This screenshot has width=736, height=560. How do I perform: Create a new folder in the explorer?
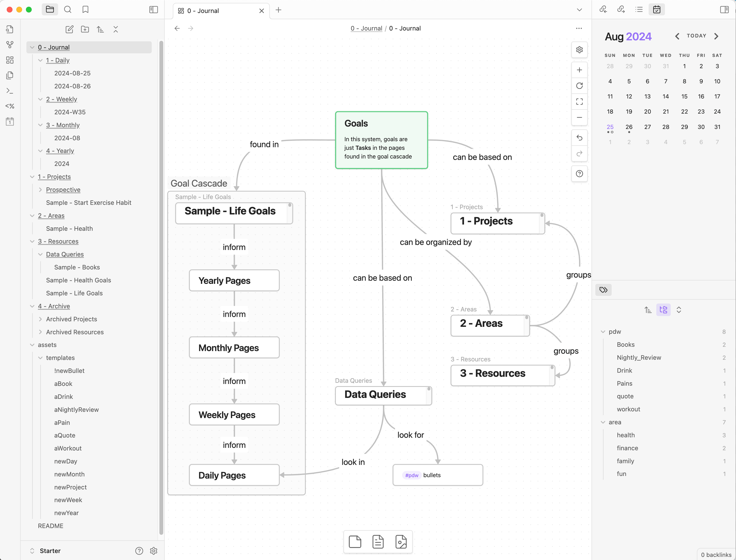[85, 29]
